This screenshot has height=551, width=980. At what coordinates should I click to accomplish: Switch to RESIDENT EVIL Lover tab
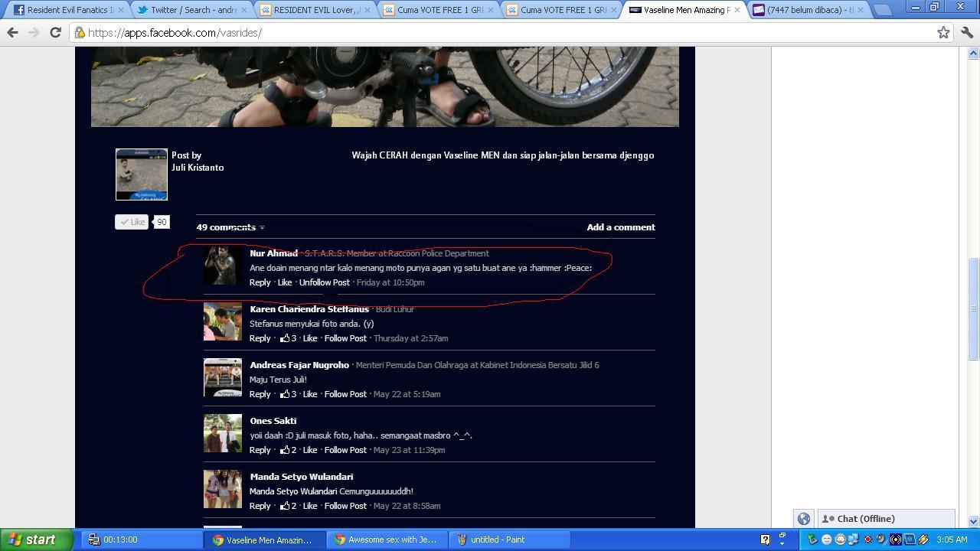click(x=316, y=10)
